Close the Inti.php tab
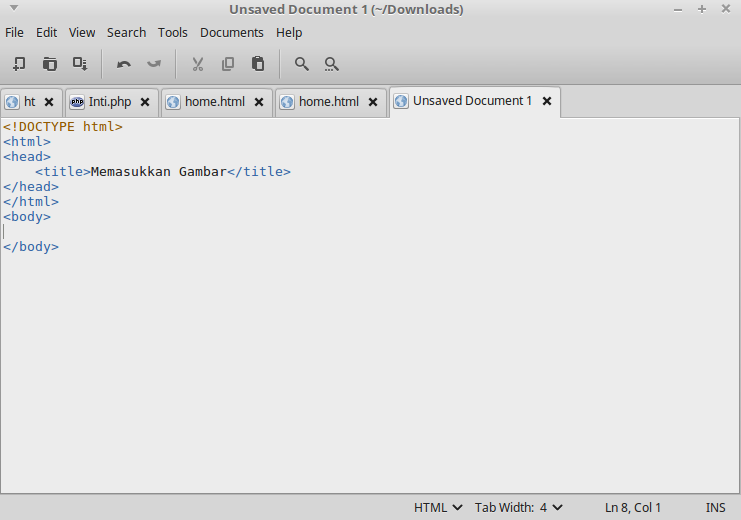This screenshot has height=520, width=741. tap(145, 102)
